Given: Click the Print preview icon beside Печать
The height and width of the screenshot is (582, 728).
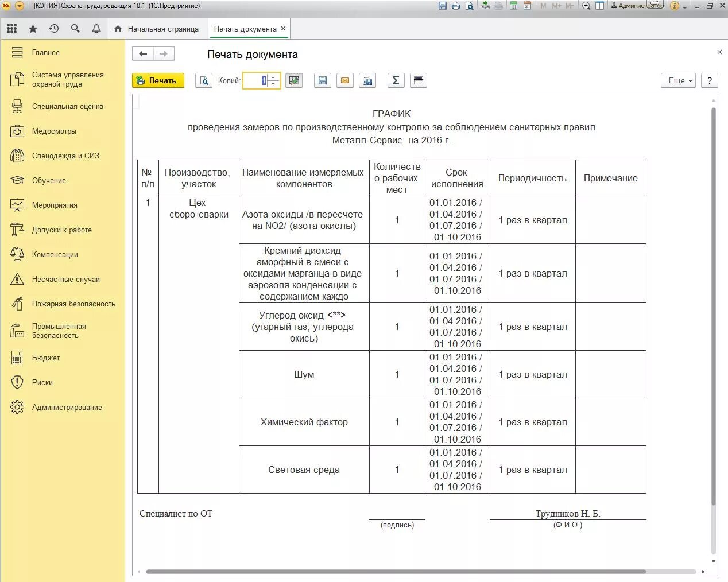Looking at the screenshot, I should tap(204, 81).
